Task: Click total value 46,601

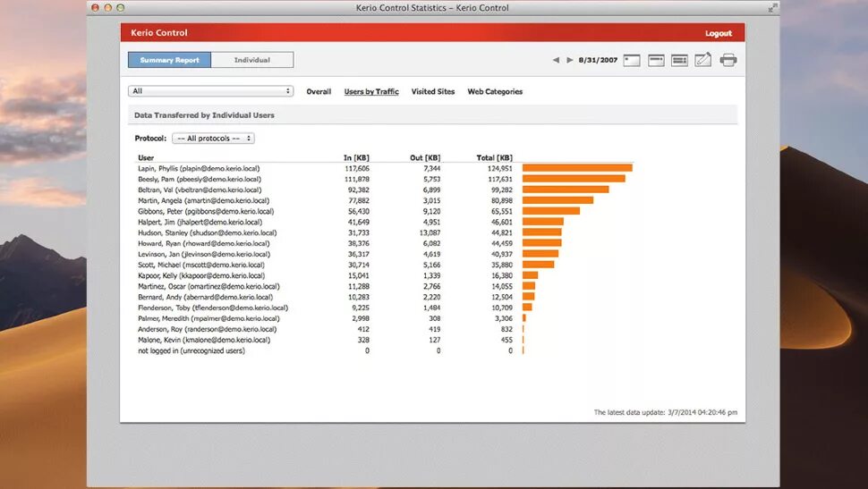Action: (501, 222)
